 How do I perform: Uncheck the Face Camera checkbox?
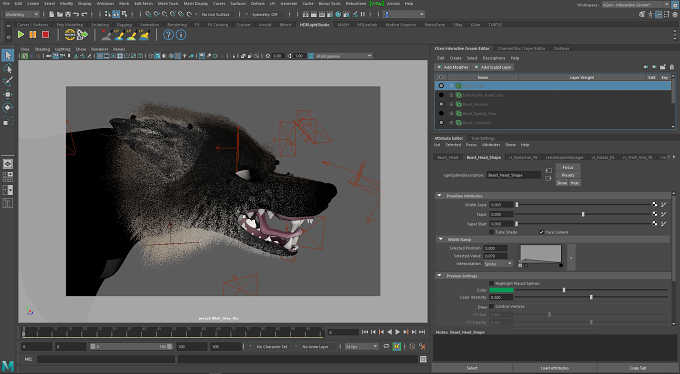pos(541,232)
